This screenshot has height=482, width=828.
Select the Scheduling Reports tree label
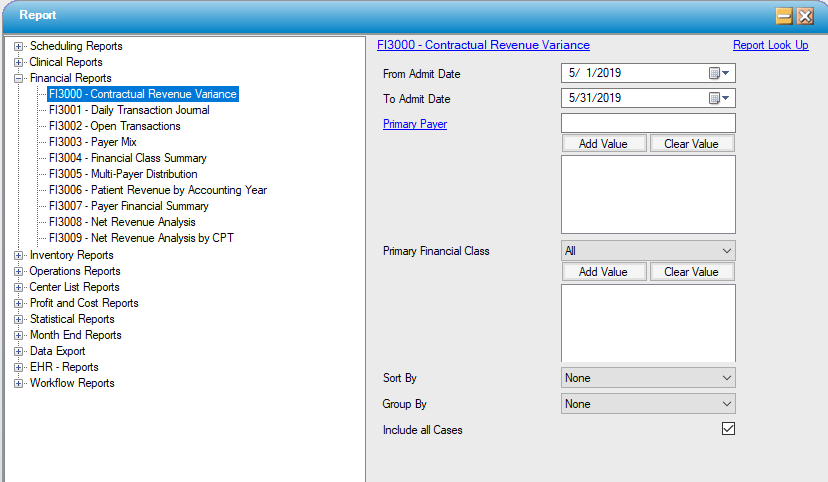point(76,46)
